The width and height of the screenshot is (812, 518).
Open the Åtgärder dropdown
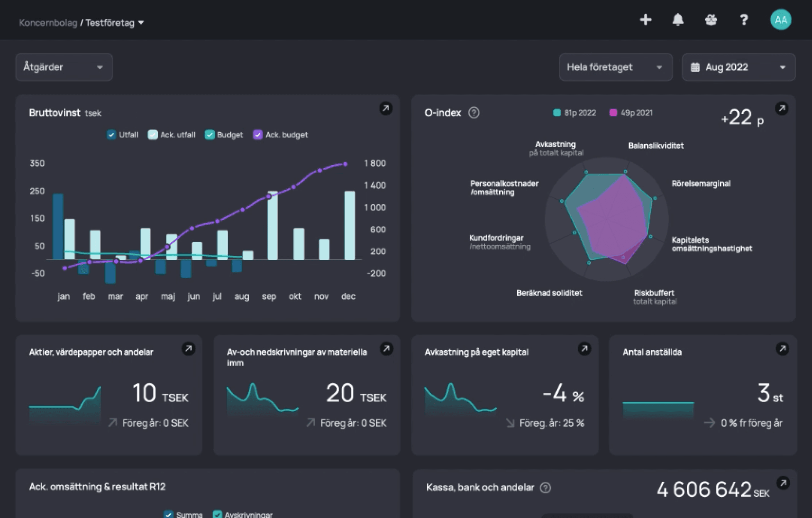click(x=64, y=67)
